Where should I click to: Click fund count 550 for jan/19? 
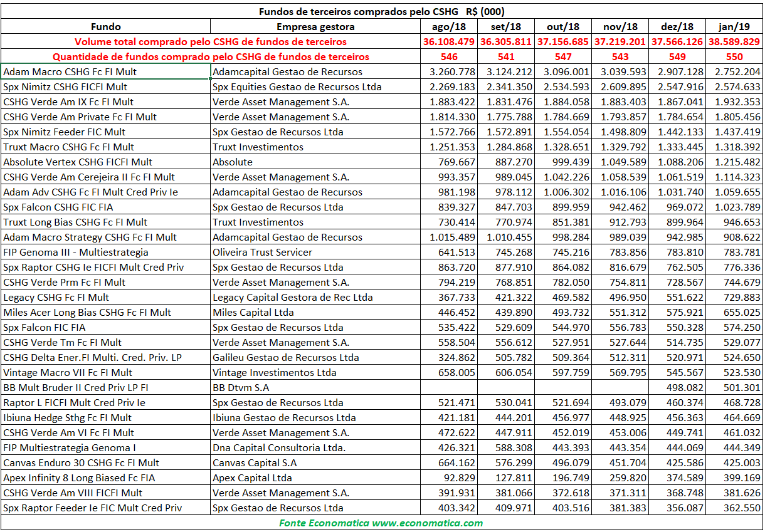point(734,57)
